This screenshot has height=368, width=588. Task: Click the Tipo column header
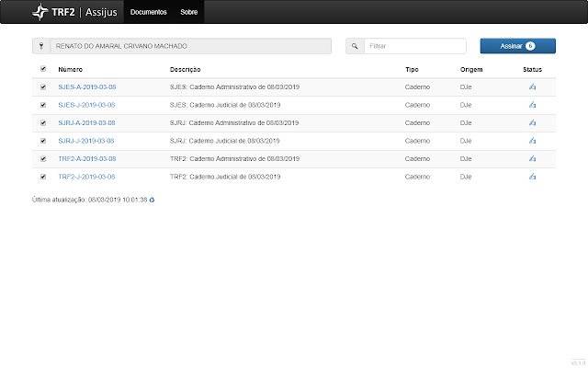click(412, 70)
